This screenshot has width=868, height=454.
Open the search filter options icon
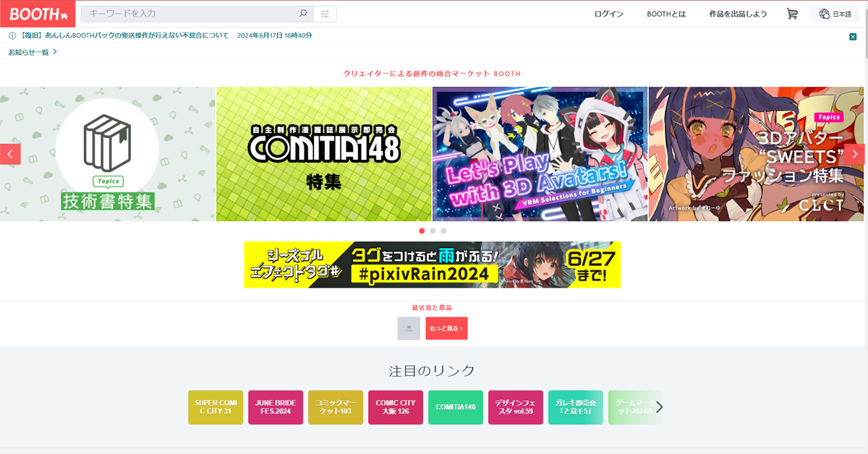tap(325, 14)
